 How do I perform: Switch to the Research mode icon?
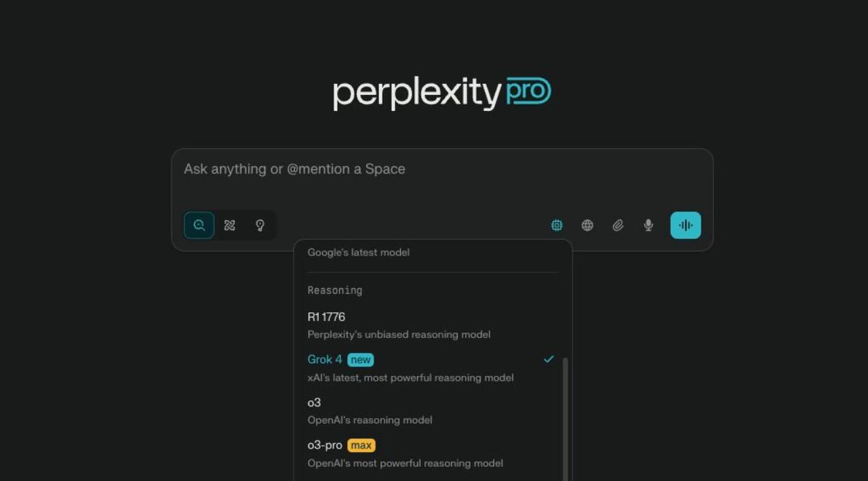coord(230,226)
